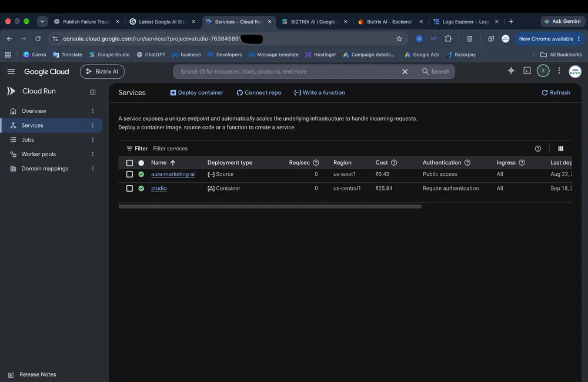Sort by the Name column header
Image resolution: width=588 pixels, height=382 pixels.
(163, 163)
